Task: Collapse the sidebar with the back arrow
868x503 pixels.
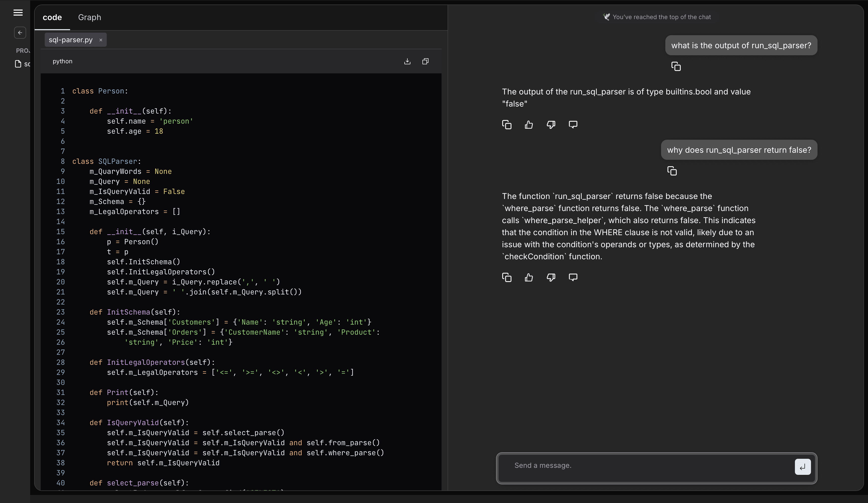Action: point(20,33)
